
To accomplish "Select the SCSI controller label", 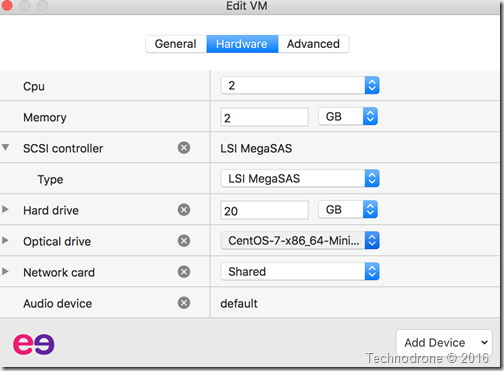I will 63,148.
